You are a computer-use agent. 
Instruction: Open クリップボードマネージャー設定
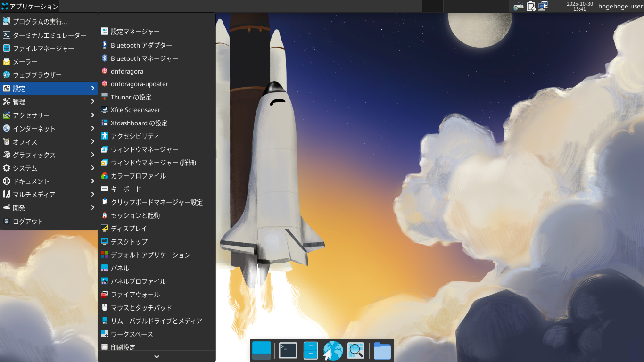157,202
